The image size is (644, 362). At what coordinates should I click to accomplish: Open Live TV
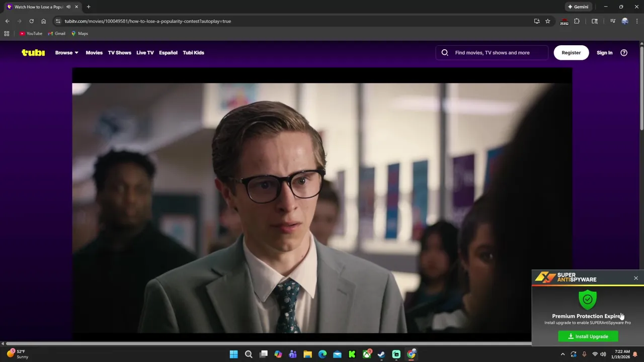click(145, 52)
